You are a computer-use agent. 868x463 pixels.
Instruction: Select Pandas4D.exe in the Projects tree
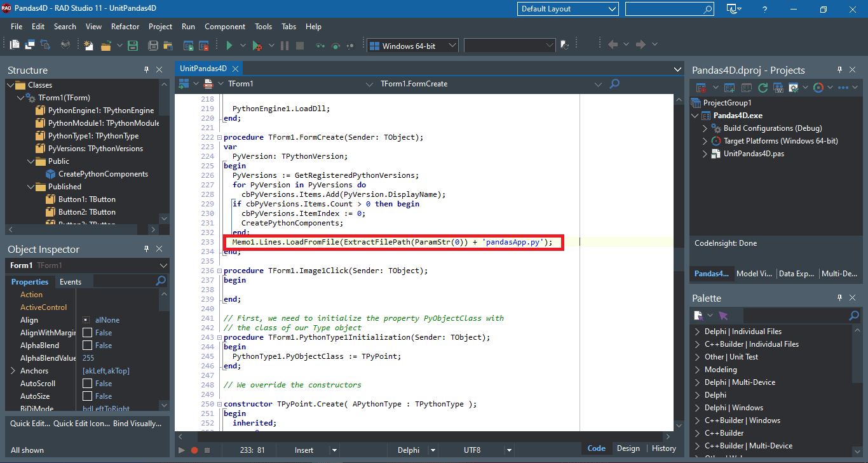coord(738,116)
